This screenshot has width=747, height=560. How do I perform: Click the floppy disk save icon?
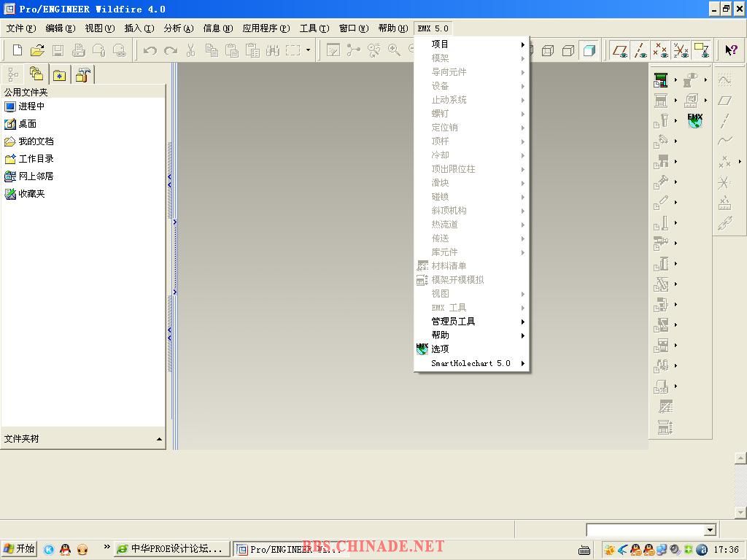pos(58,50)
